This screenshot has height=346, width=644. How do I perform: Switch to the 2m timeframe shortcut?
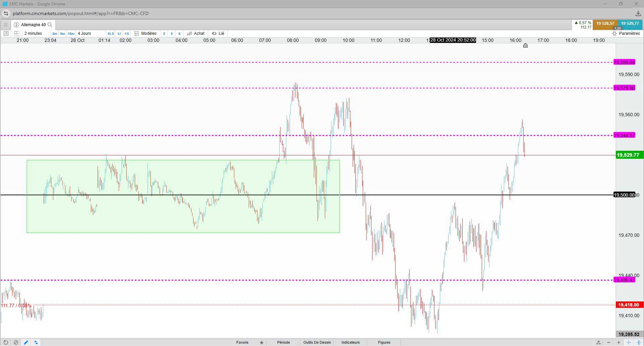pyautogui.click(x=55, y=33)
